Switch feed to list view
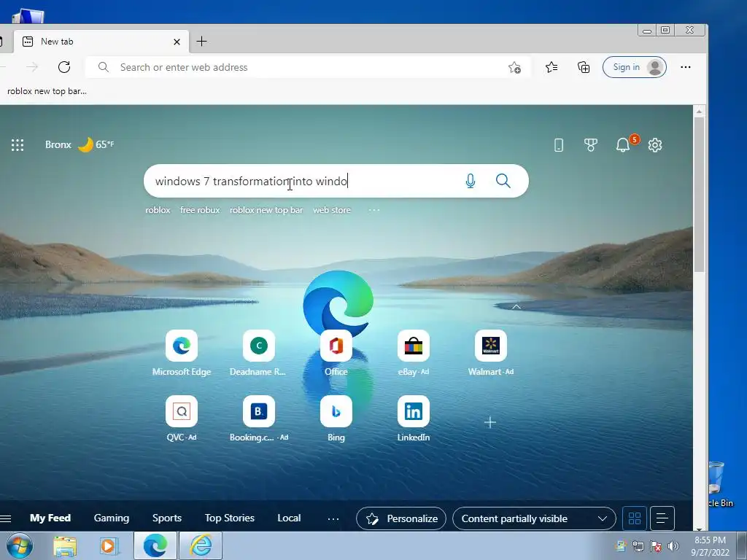Viewport: 747px width, 560px height. 662,518
